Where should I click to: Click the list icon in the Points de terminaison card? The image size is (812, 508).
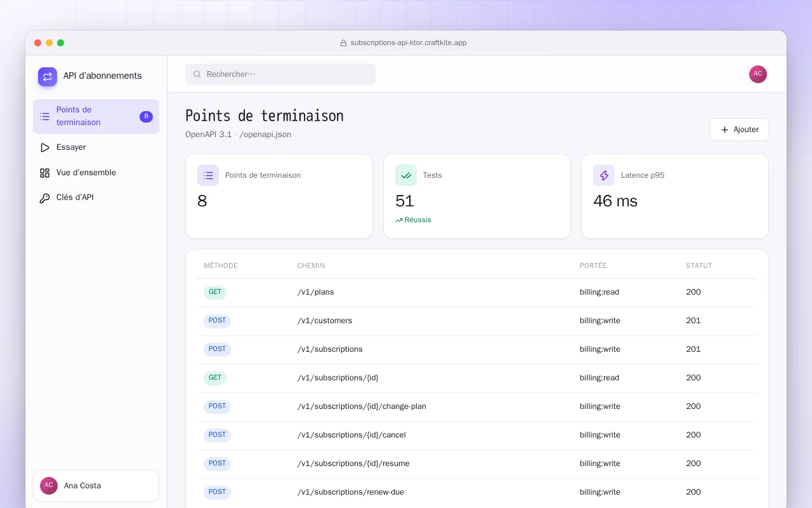tap(208, 175)
